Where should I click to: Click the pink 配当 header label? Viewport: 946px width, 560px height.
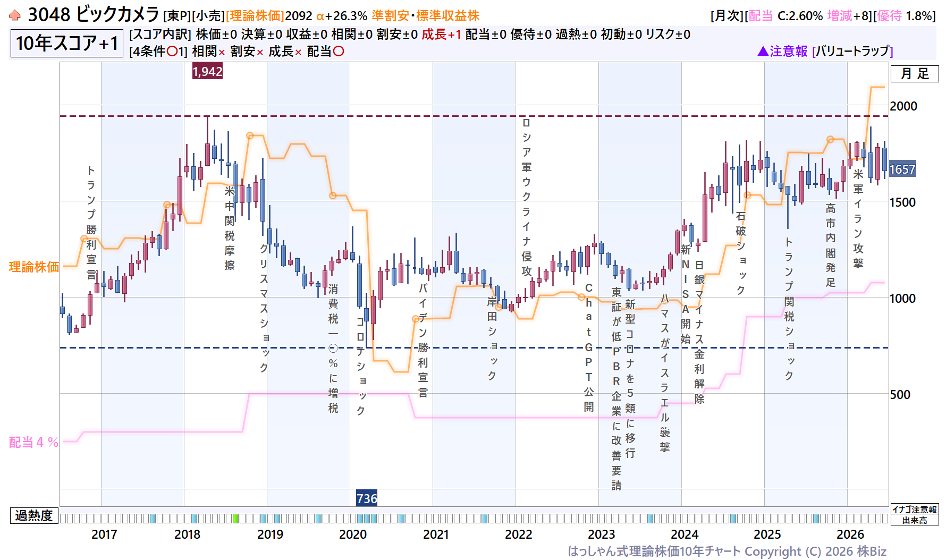(761, 16)
